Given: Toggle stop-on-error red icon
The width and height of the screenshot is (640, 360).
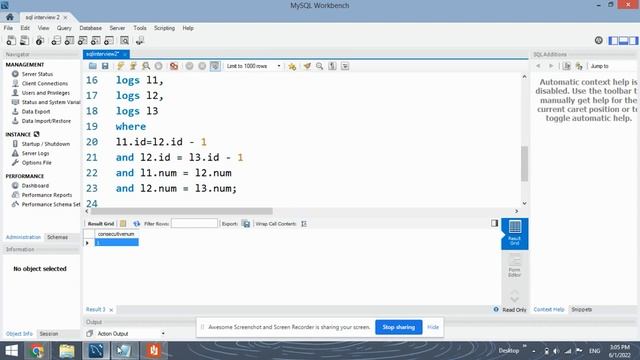Looking at the screenshot, I should 174,66.
